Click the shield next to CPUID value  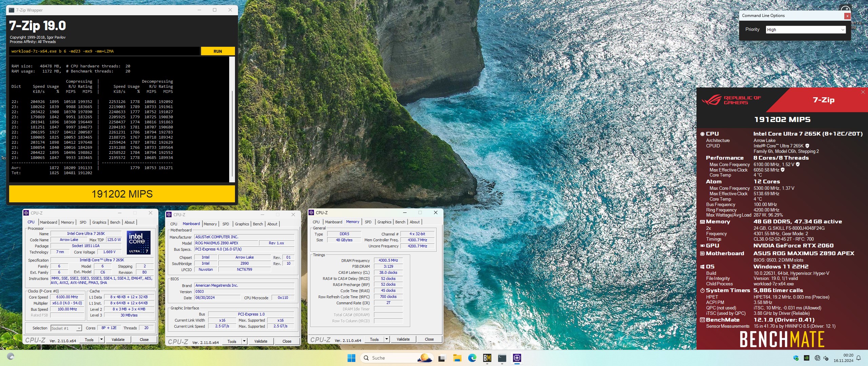click(807, 146)
